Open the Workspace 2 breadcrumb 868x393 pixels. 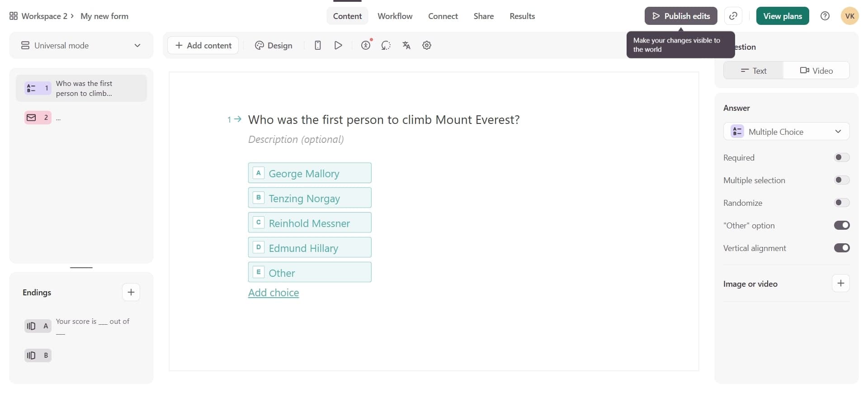[44, 16]
